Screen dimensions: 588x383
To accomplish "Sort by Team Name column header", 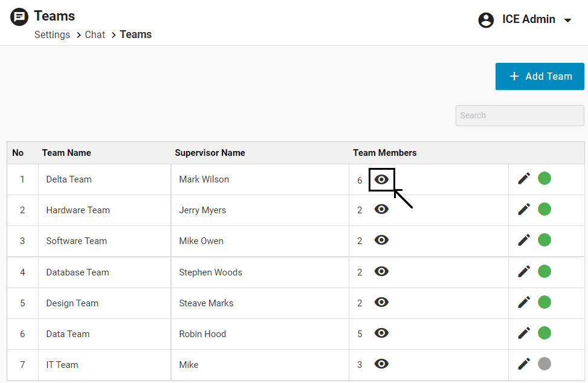I will click(66, 153).
